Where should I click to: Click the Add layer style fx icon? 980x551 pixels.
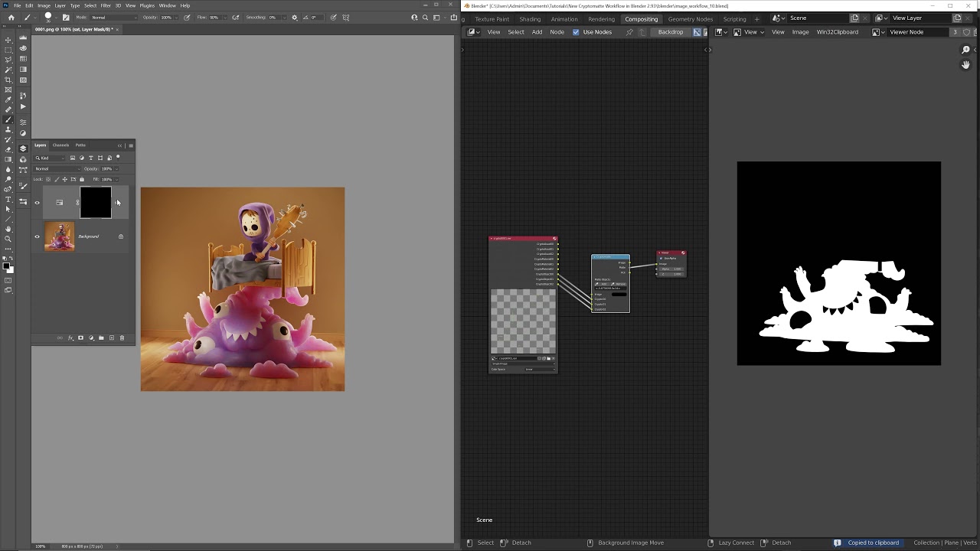pos(70,337)
